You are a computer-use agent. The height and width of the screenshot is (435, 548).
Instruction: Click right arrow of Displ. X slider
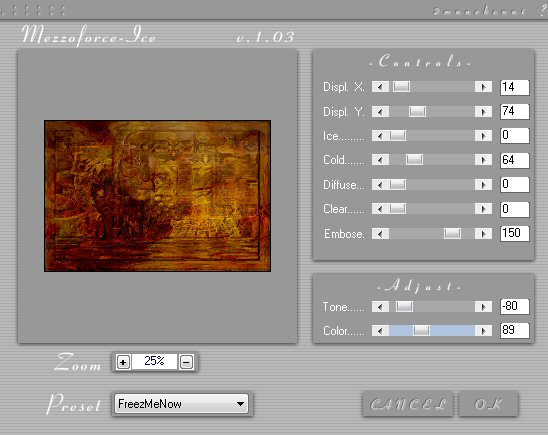point(483,87)
